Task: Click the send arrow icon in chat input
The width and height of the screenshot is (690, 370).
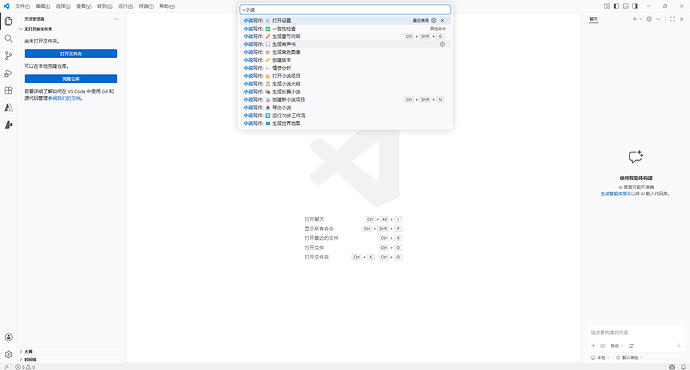Action: 679,346
